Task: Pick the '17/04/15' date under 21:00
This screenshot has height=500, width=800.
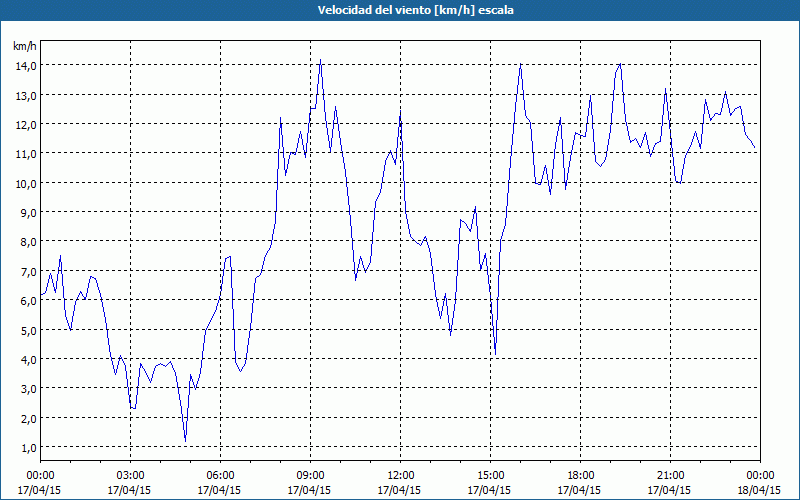Action: coord(670,490)
